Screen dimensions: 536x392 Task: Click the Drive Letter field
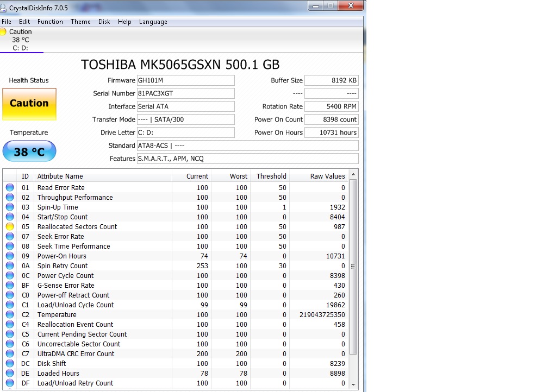[x=185, y=132]
